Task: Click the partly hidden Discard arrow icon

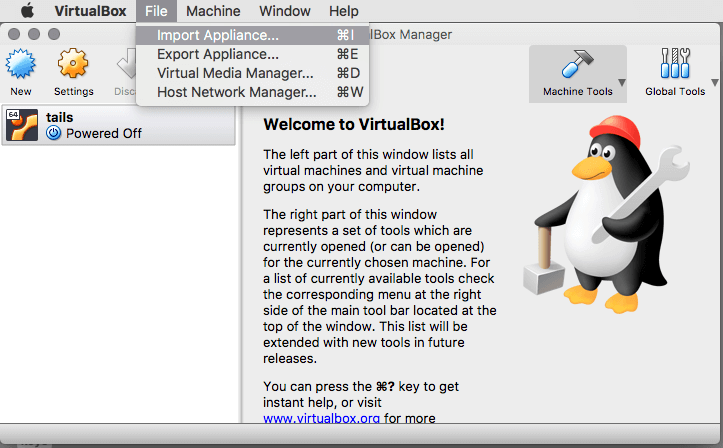Action: [x=126, y=64]
